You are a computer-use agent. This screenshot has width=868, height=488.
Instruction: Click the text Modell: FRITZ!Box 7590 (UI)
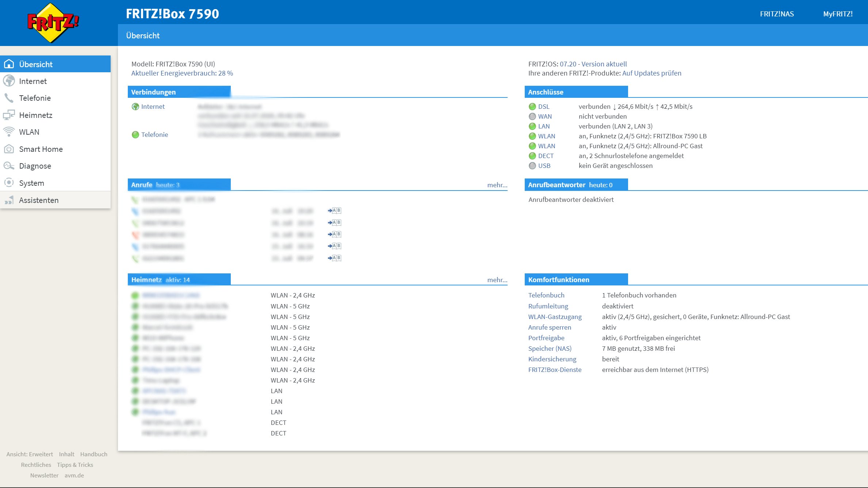coord(173,64)
